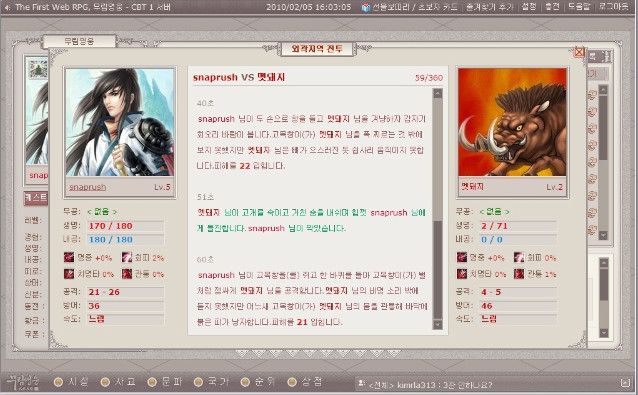Click the 59/360 round counter
The image size is (638, 395).
click(428, 78)
